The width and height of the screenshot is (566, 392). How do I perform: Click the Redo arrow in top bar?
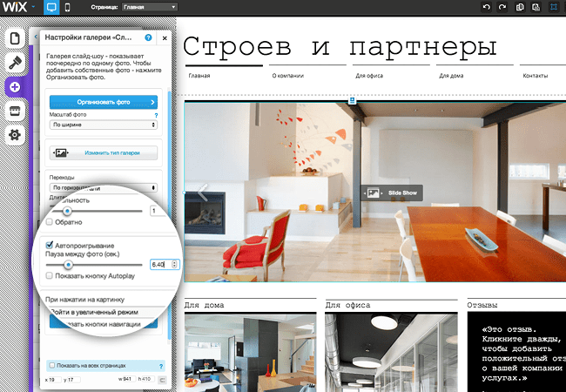pyautogui.click(x=502, y=7)
